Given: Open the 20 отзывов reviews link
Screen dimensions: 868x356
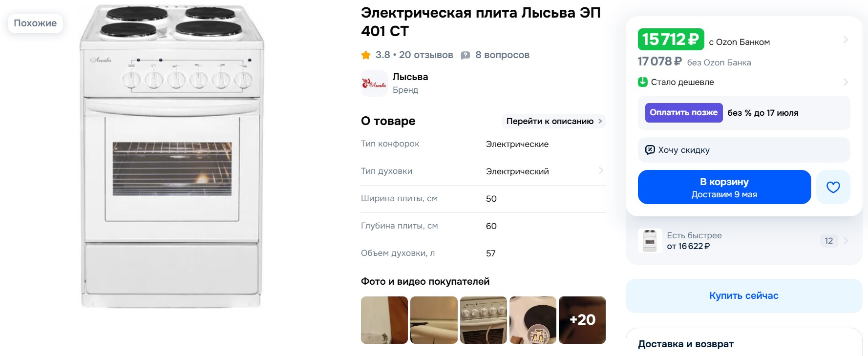Looking at the screenshot, I should tap(426, 55).
